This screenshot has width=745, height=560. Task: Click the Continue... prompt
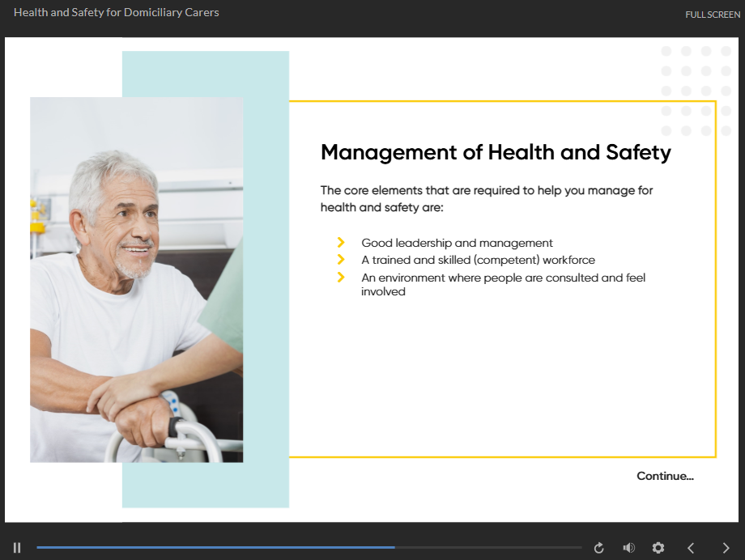665,476
